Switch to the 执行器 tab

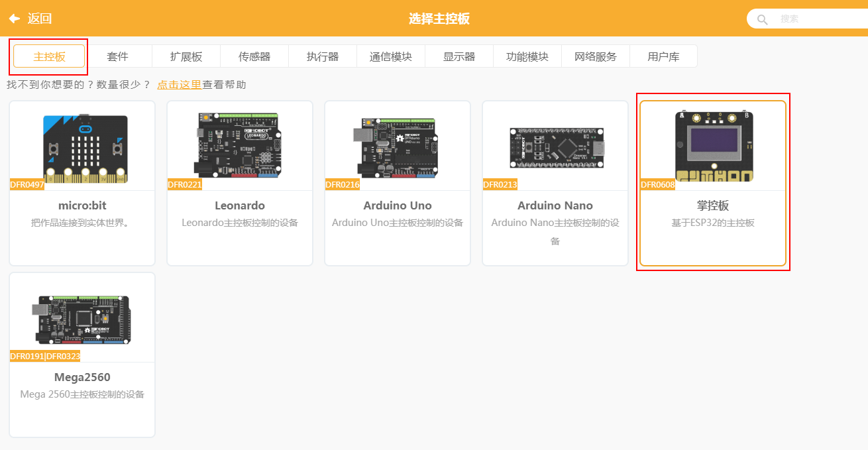[323, 56]
